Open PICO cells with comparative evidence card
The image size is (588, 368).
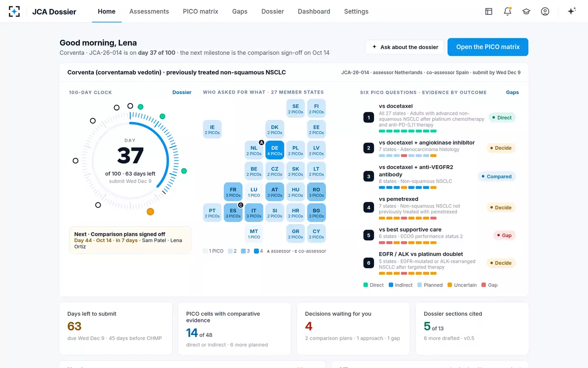point(234,329)
